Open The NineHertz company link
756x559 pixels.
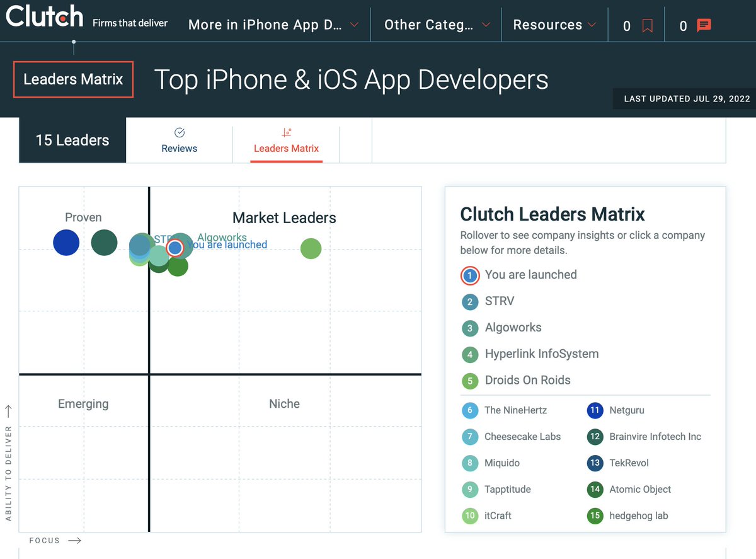pyautogui.click(x=515, y=410)
